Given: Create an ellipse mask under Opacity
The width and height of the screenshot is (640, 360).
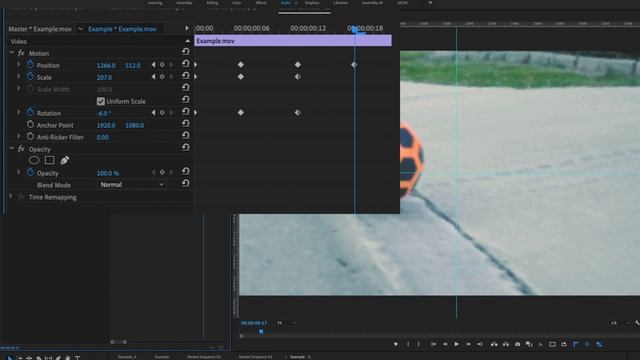Looking at the screenshot, I should click(x=34, y=160).
